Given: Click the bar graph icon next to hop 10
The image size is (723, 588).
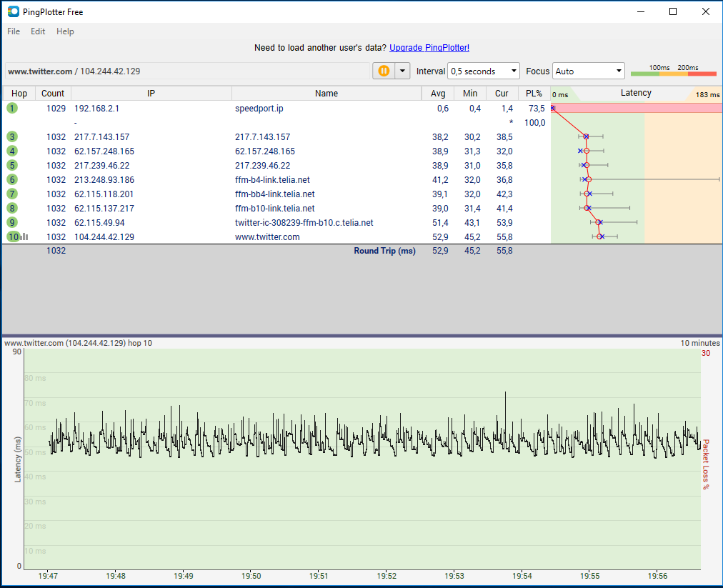Looking at the screenshot, I should [x=24, y=236].
